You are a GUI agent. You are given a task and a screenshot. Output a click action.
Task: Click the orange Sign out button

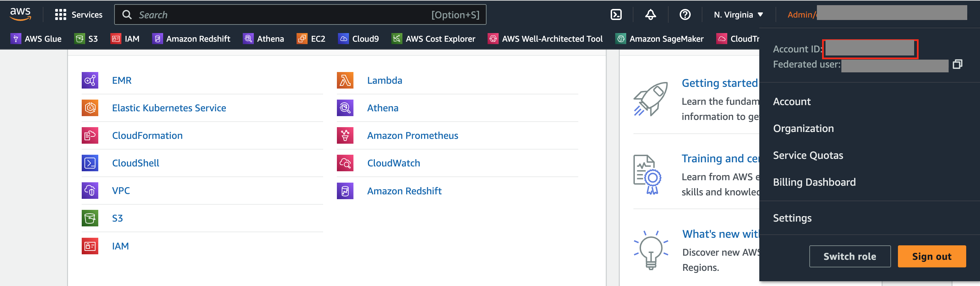point(931,256)
